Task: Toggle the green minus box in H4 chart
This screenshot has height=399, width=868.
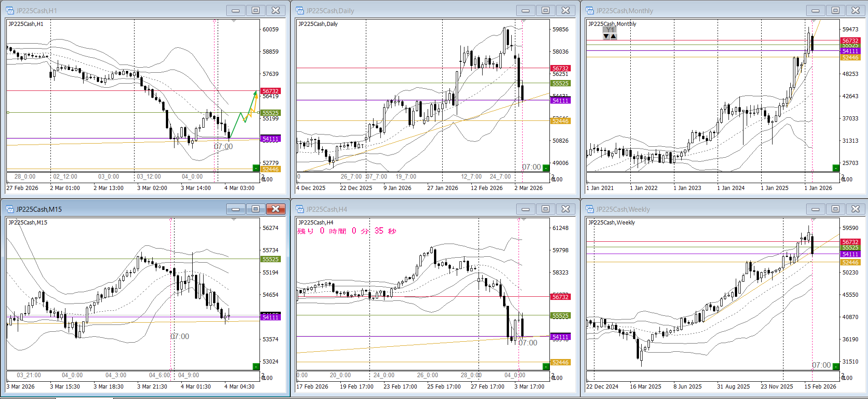Action: click(546, 366)
